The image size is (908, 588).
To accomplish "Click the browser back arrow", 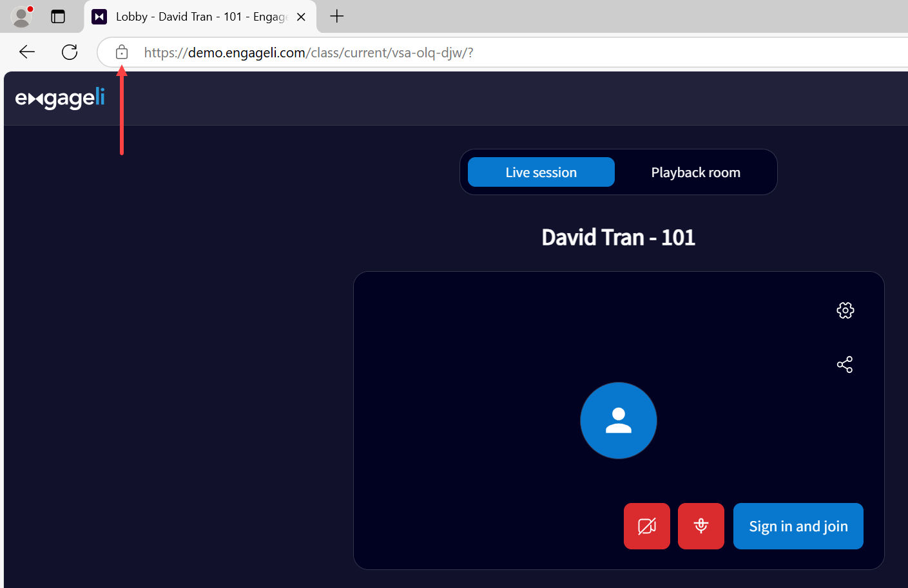I will click(x=27, y=52).
